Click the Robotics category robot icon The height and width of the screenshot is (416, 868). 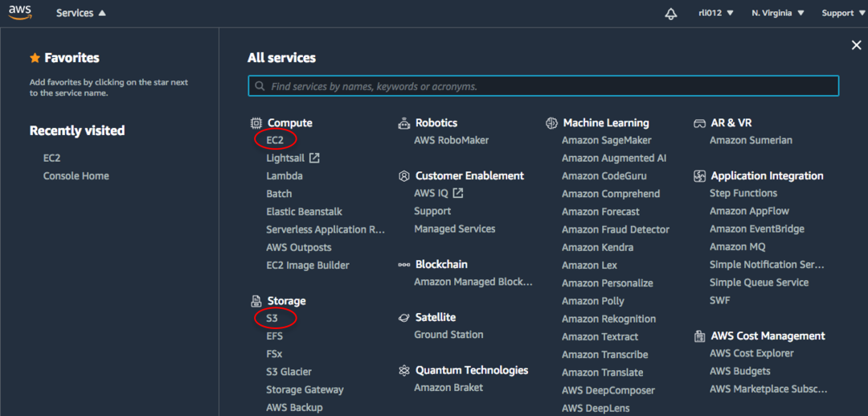(404, 123)
